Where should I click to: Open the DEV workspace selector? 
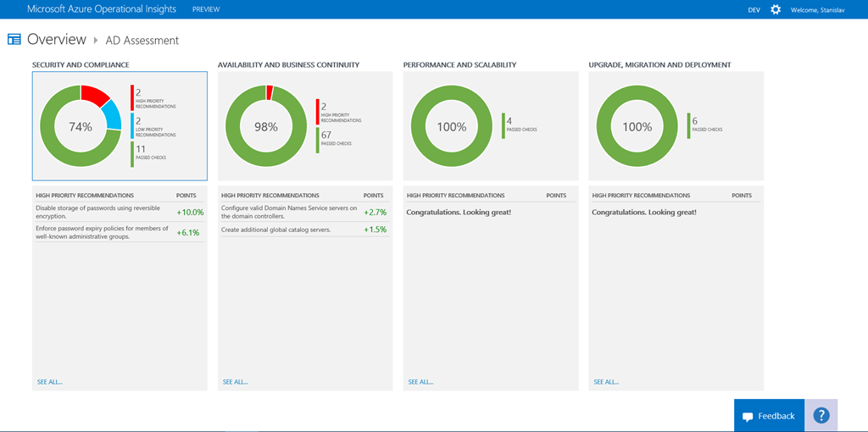(x=754, y=10)
